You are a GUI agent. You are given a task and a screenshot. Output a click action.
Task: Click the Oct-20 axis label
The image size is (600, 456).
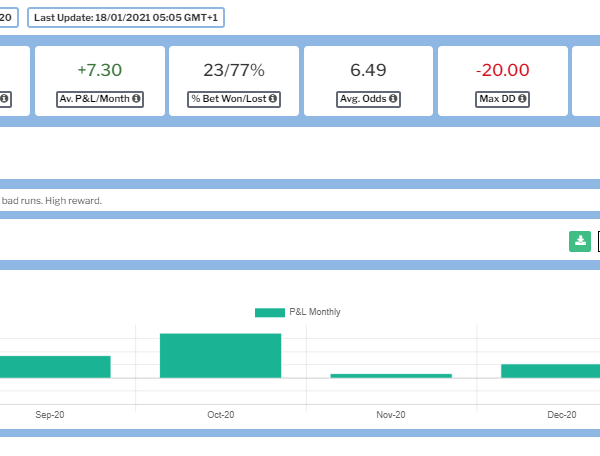click(x=220, y=415)
